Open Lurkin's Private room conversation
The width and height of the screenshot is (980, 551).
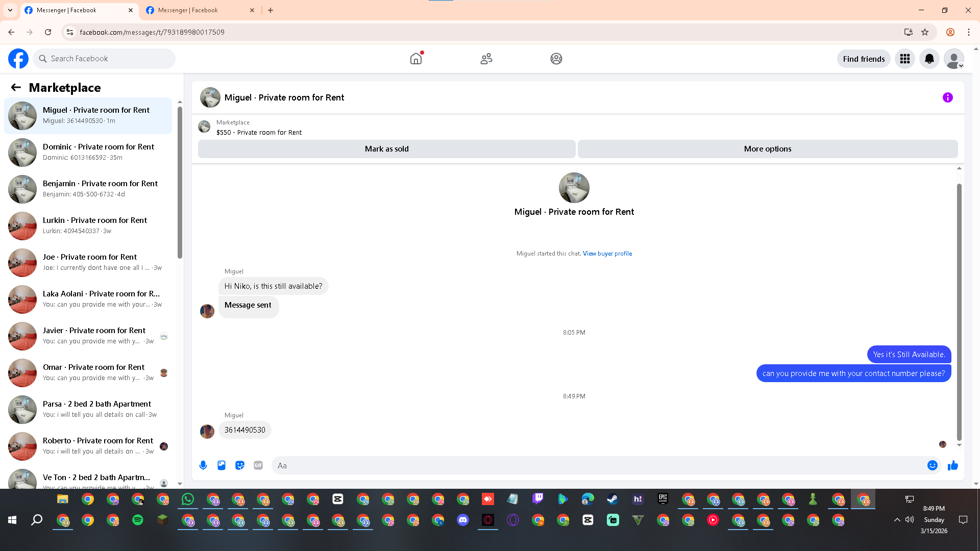(x=88, y=226)
